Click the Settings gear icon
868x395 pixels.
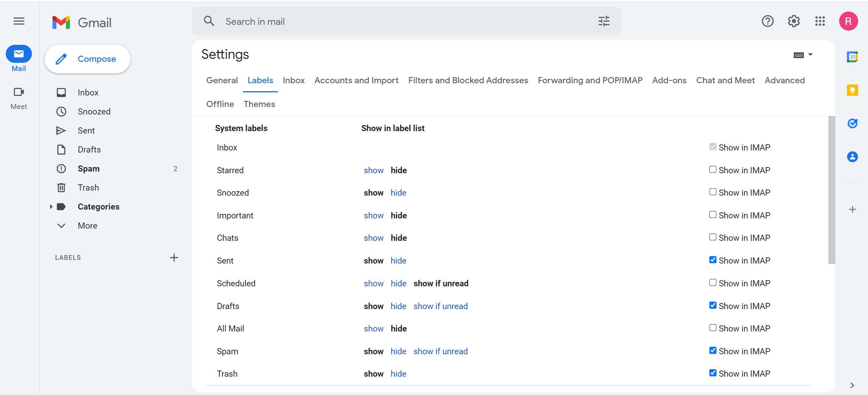click(x=794, y=21)
